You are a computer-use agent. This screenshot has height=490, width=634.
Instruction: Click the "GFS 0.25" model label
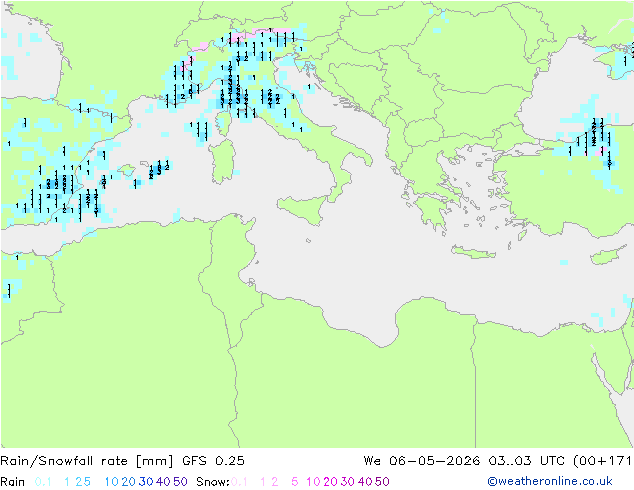[213, 461]
